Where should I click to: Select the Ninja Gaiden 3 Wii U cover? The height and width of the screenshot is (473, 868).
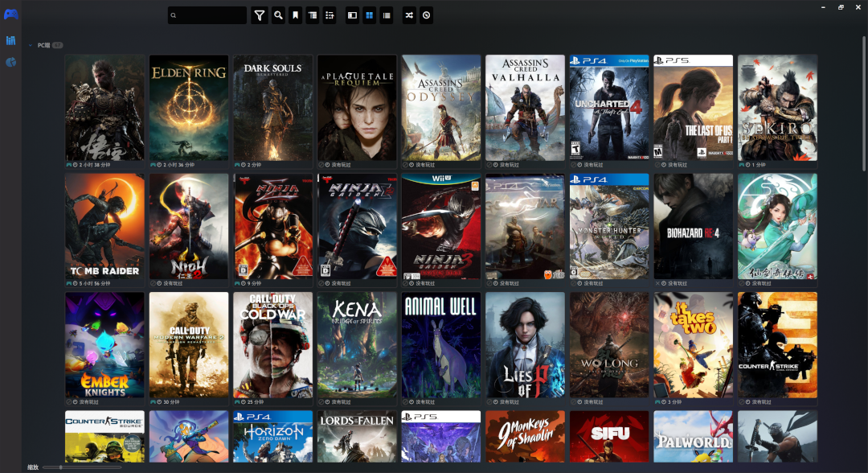441,226
